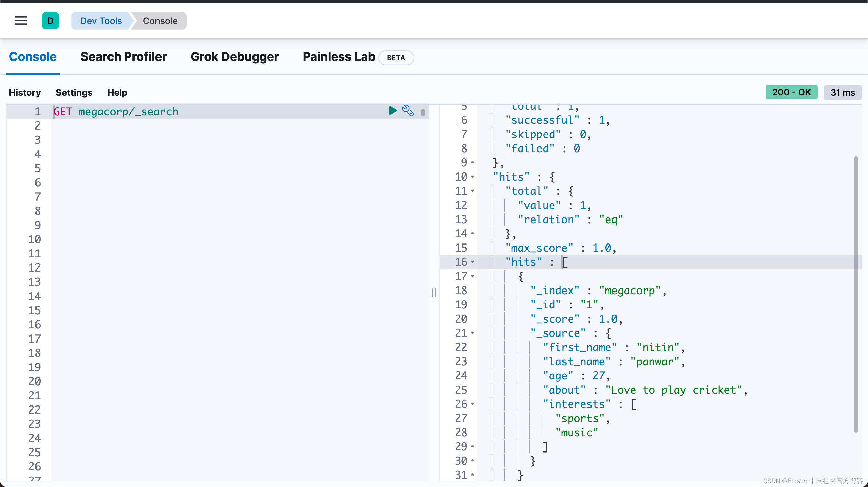
Task: Fold the hits array on line 16
Action: coord(473,262)
